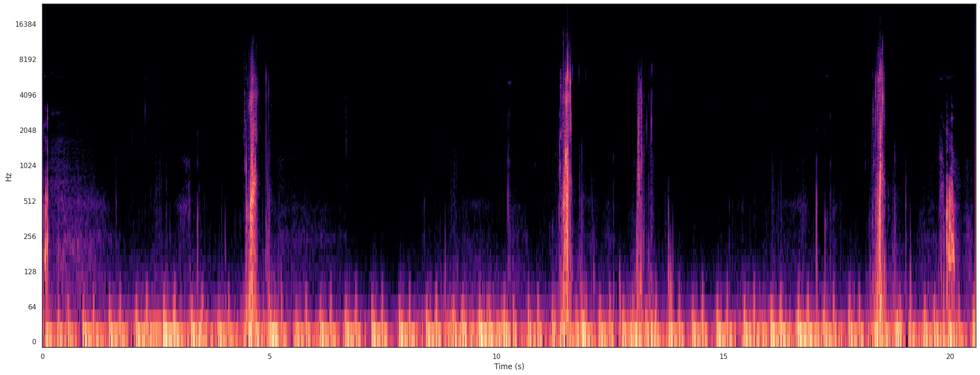Click the 10 second tick label
The image size is (980, 375).
click(x=496, y=356)
